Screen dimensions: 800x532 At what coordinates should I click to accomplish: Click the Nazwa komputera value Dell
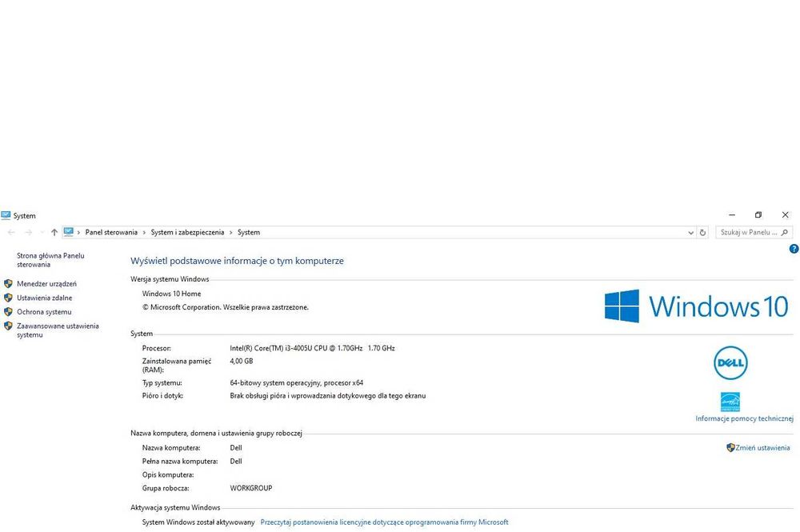click(x=236, y=447)
